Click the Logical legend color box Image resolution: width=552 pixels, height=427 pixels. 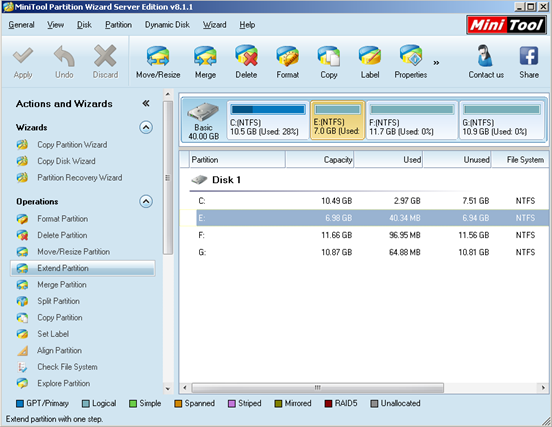click(86, 404)
